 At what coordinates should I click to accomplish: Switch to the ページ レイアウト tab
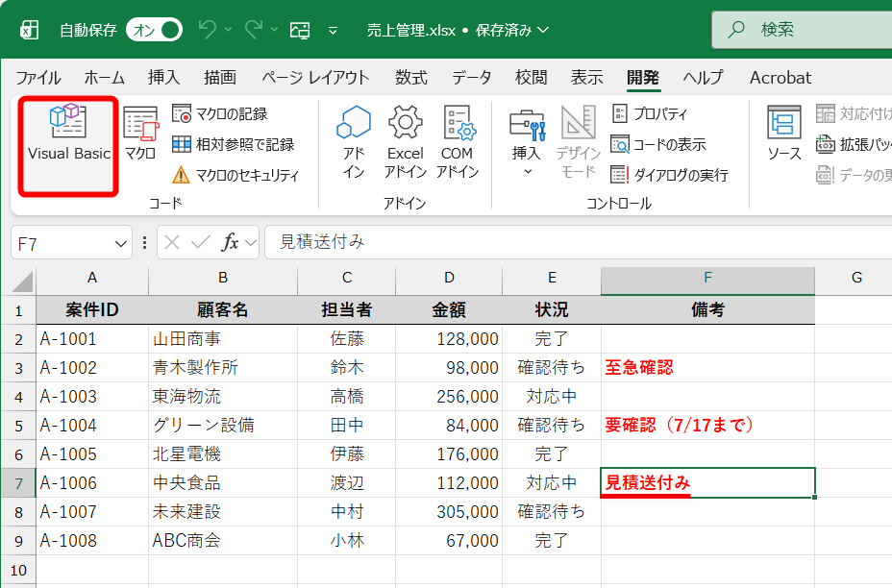click(x=315, y=77)
